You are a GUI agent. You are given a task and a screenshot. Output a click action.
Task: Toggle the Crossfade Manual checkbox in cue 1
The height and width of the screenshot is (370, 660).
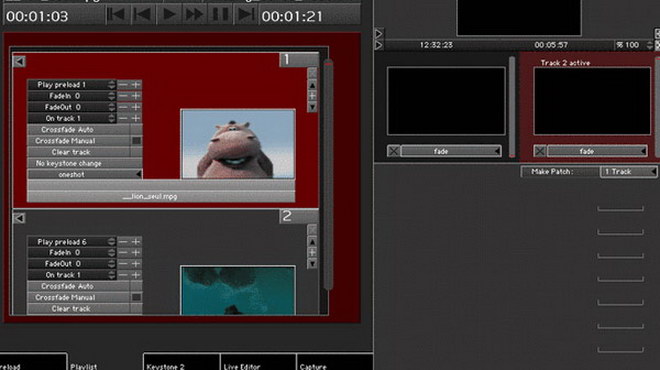click(136, 141)
